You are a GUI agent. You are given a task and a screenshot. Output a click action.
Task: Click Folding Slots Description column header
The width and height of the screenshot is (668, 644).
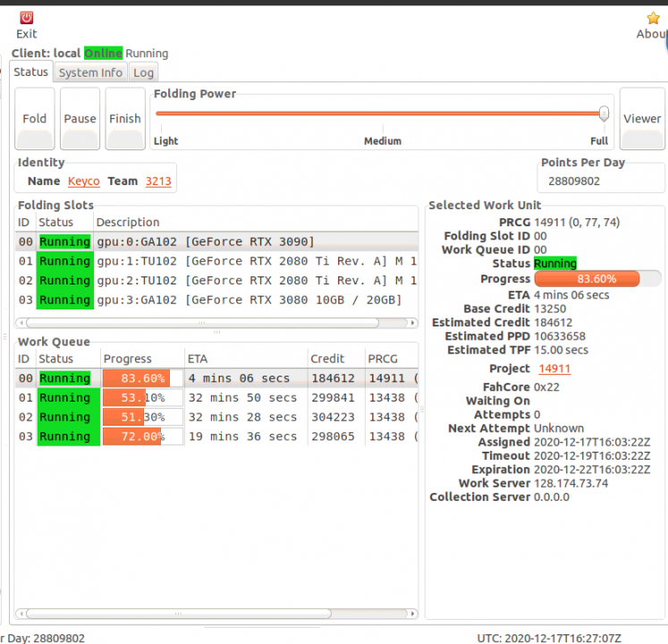(x=256, y=222)
